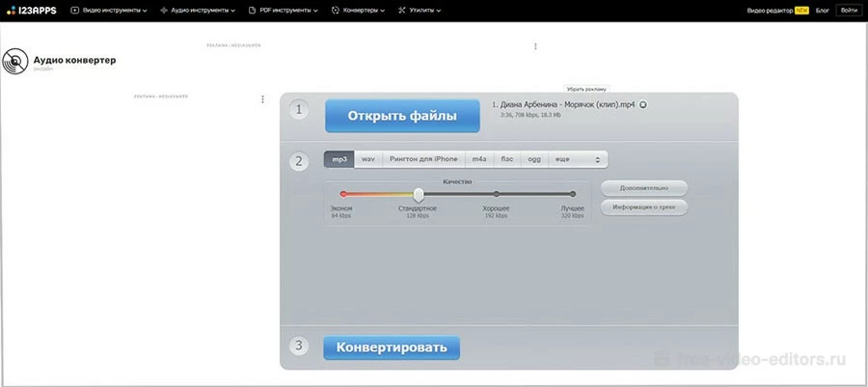The height and width of the screenshot is (387, 868).
Task: Set the quality slider to Хорошее 192 kbps point
Action: (x=497, y=194)
